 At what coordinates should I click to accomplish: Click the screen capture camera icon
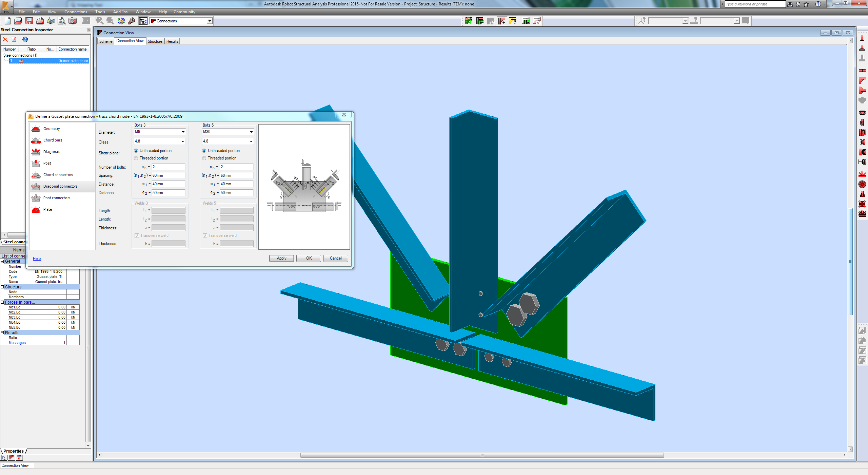[73, 21]
